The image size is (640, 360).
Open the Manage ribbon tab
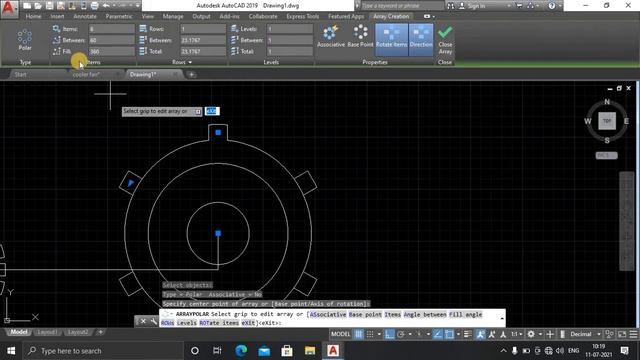[173, 16]
